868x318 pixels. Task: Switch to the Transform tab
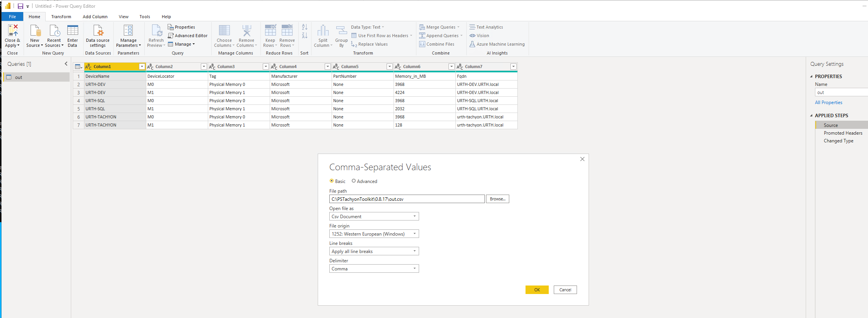click(x=61, y=17)
